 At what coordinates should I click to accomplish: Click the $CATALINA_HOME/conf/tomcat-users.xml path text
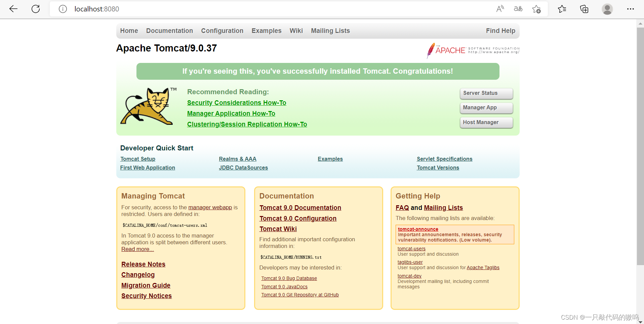click(x=165, y=225)
